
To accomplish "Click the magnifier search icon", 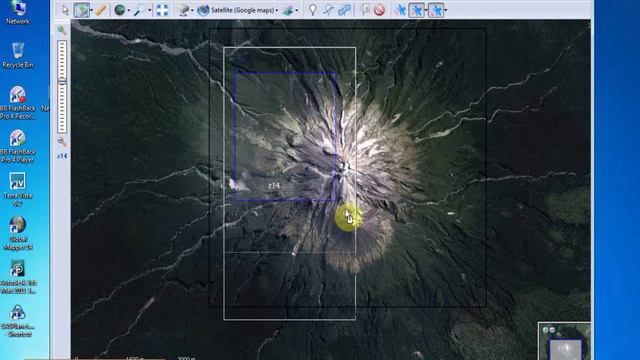I will tap(140, 10).
